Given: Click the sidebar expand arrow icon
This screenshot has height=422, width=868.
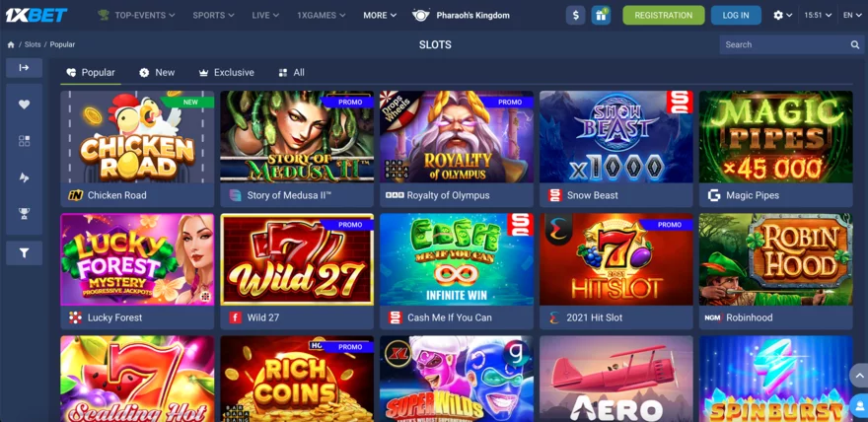Looking at the screenshot, I should tap(24, 67).
